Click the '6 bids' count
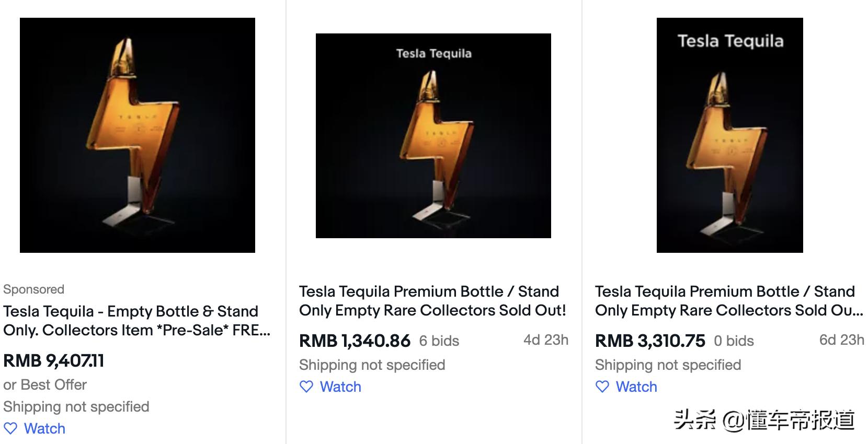868x444 pixels. tap(439, 341)
